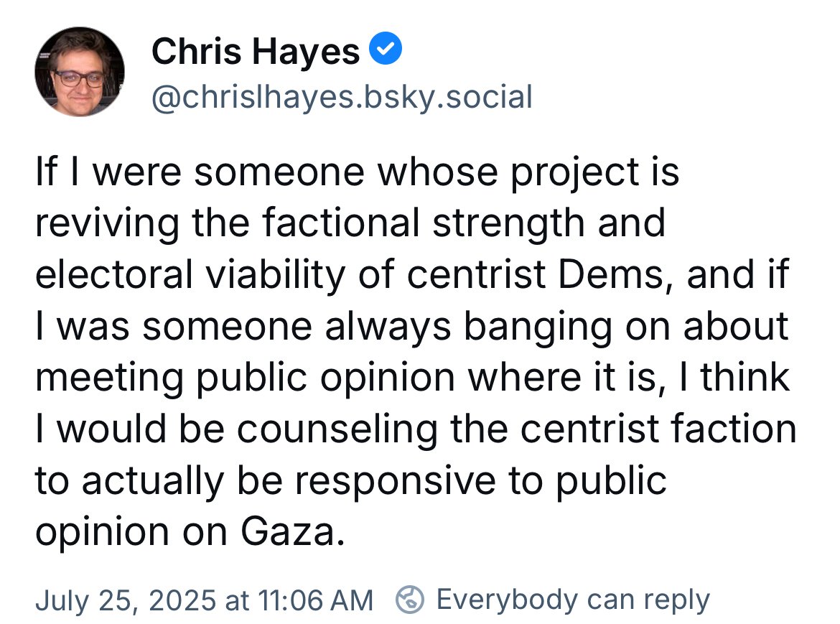
Task: Click the 11:06 AM time text
Action: tap(315, 600)
